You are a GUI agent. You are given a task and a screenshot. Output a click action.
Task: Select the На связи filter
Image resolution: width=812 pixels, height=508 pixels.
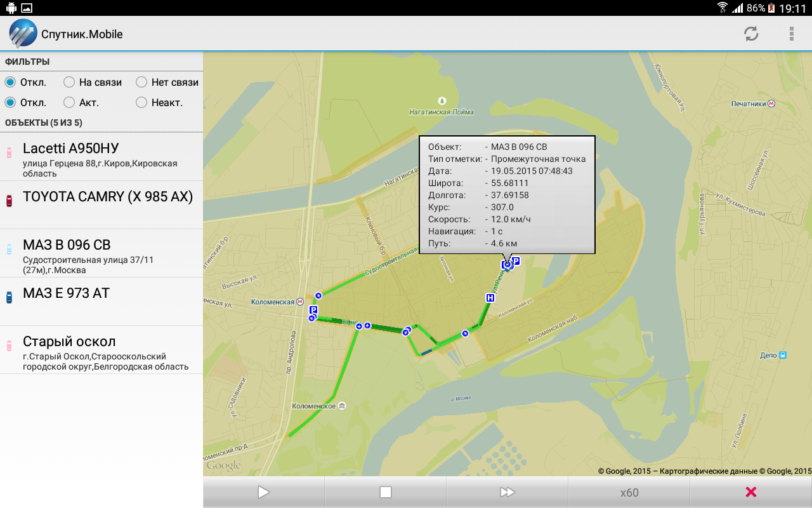coord(93,82)
